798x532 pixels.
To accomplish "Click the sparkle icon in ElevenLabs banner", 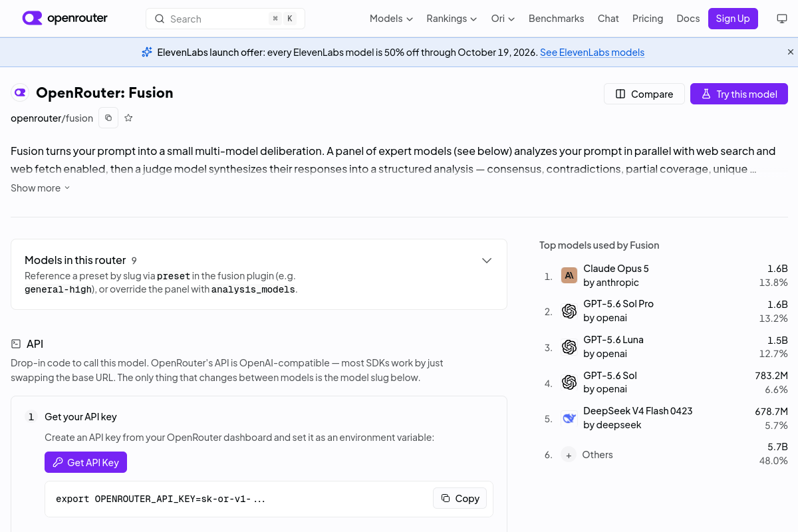I will click(147, 52).
